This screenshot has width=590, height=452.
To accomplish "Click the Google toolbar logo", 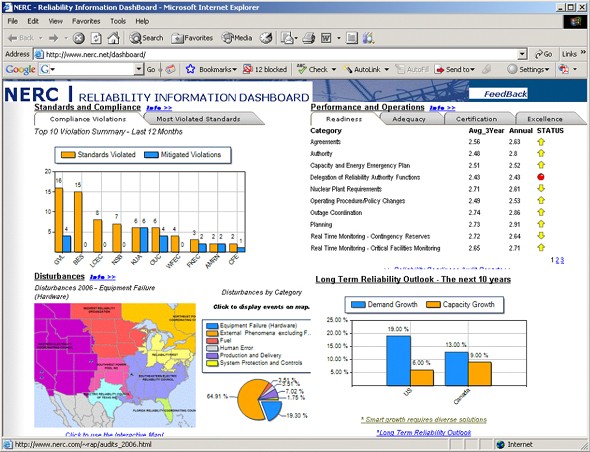I will click(x=20, y=70).
